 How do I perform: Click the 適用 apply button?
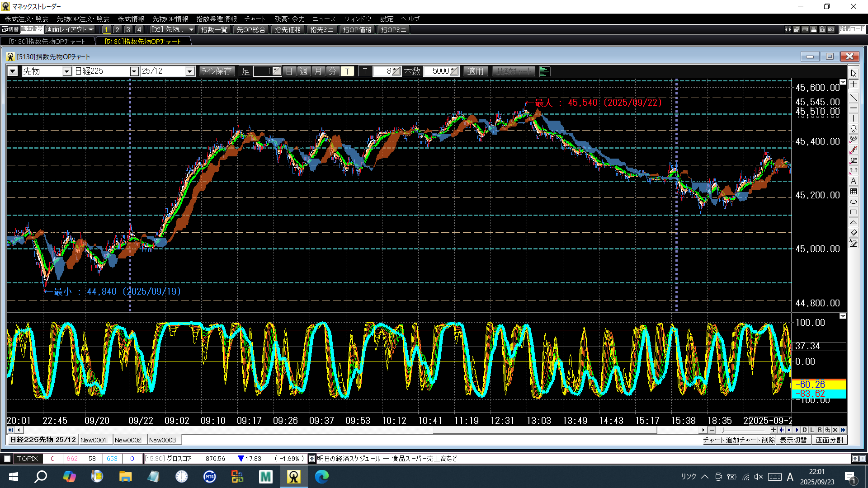tap(475, 71)
